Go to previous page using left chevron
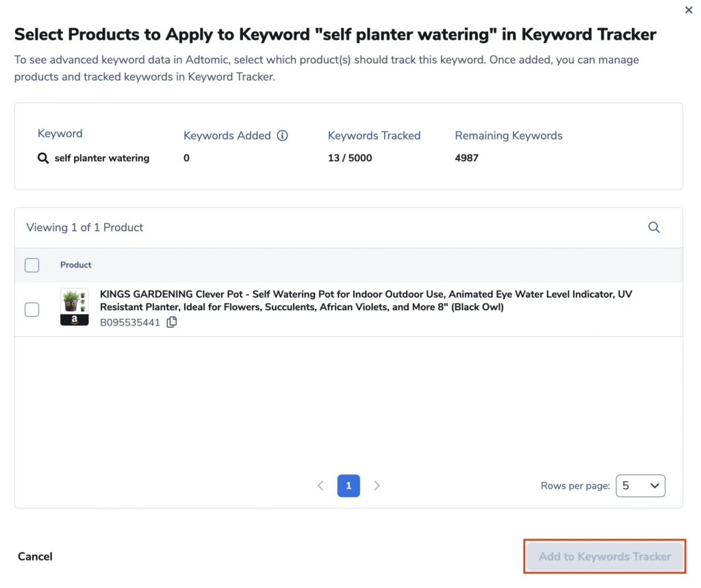 click(320, 485)
